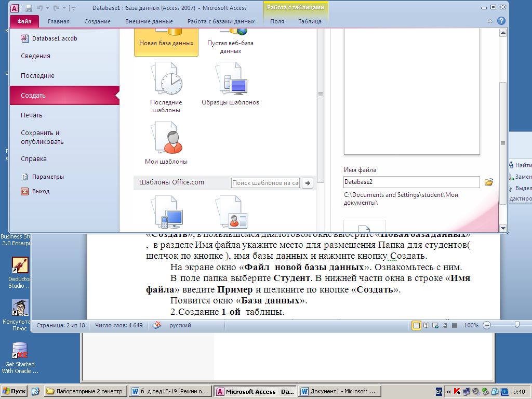The height and width of the screenshot is (399, 532).
Task: Click Get Started With Oracle desktop icon
Action: (x=20, y=358)
